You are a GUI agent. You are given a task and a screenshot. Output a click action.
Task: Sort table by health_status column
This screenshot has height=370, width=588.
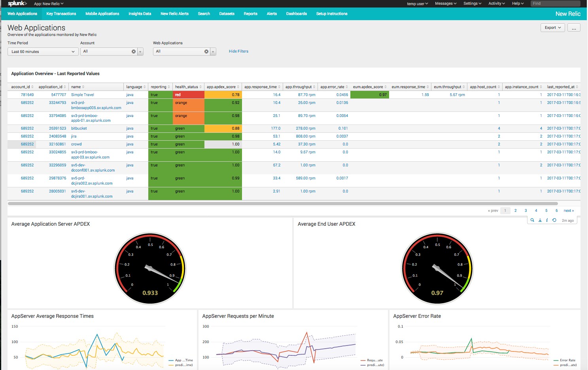coord(188,87)
